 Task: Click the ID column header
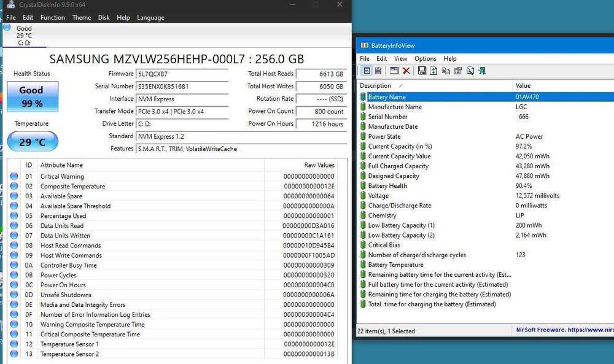coord(29,165)
